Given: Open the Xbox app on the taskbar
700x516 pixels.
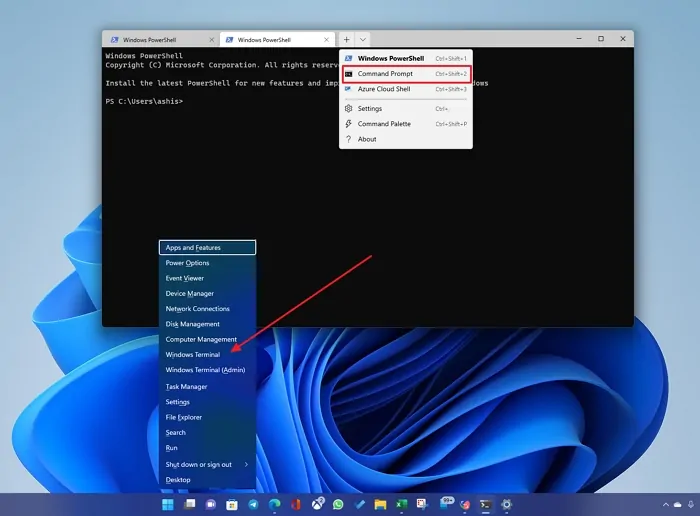Looking at the screenshot, I should (x=317, y=504).
